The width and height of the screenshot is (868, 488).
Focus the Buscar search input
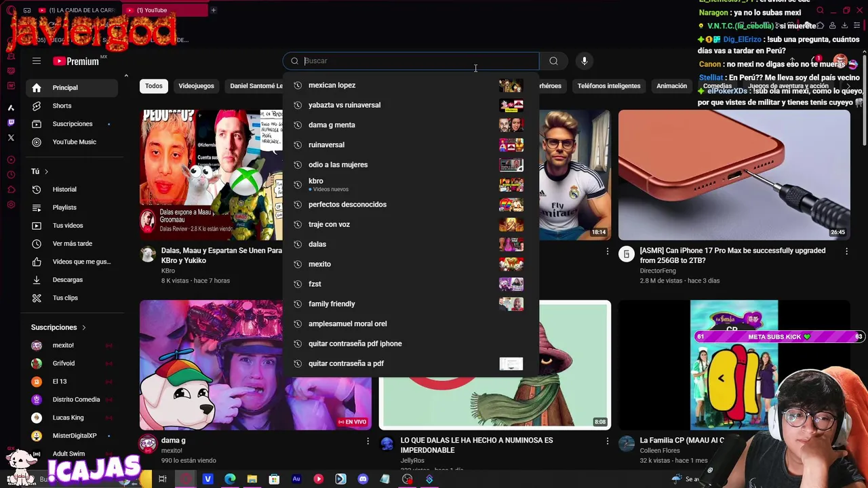(411, 61)
